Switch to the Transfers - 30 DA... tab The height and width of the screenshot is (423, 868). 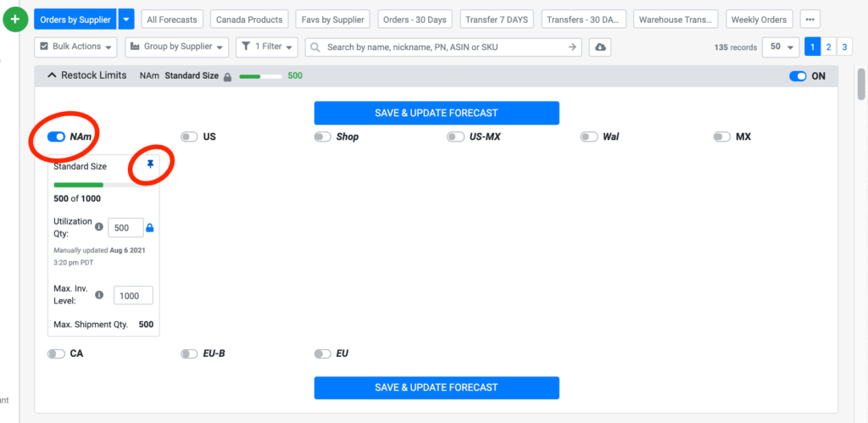(x=583, y=19)
